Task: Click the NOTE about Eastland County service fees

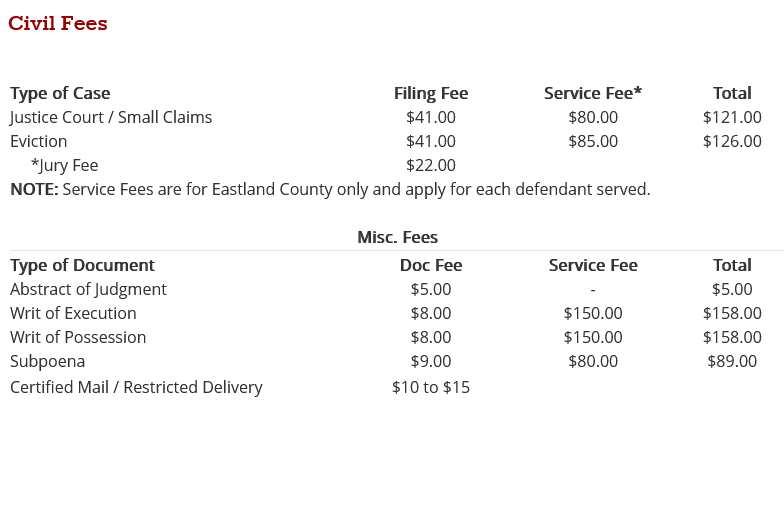Action: coord(330,189)
